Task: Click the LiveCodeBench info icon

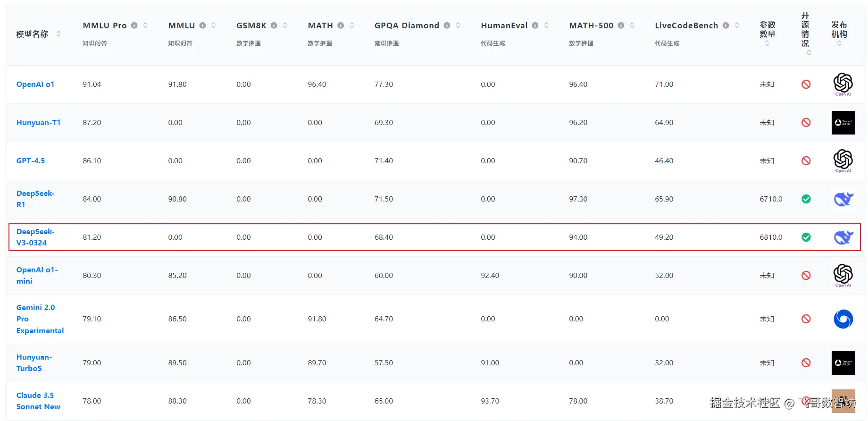Action: click(726, 25)
